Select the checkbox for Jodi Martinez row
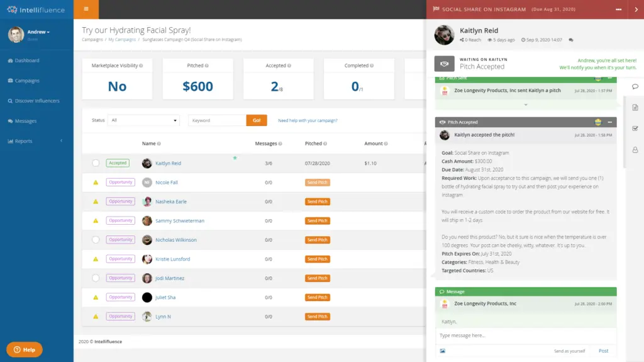 pyautogui.click(x=96, y=278)
